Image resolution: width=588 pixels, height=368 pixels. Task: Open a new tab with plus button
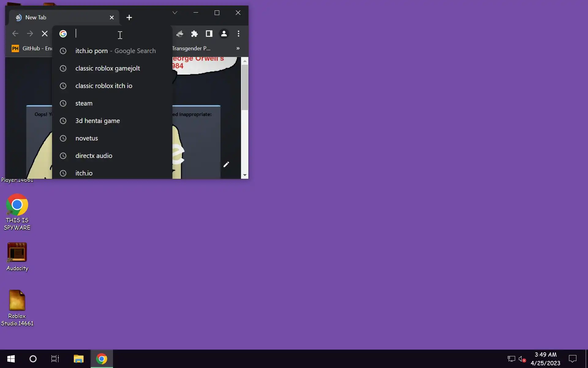click(x=129, y=18)
